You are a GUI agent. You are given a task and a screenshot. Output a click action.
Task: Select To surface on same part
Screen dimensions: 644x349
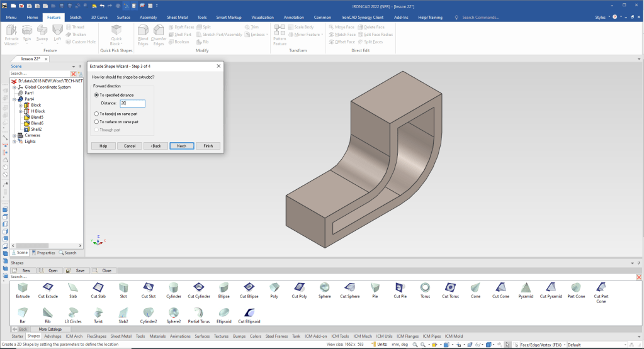(x=97, y=121)
